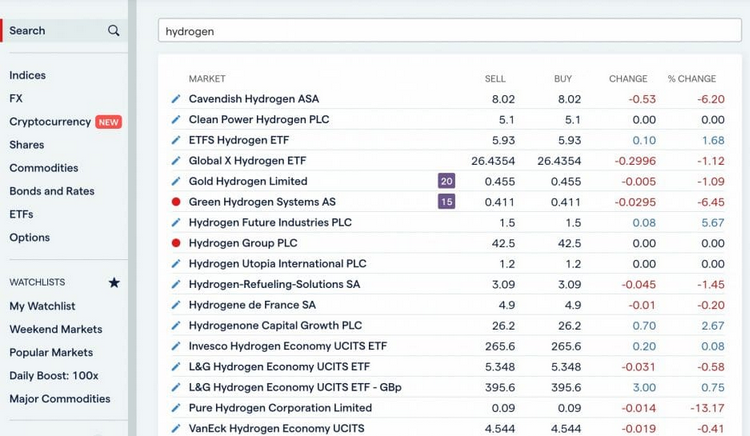Click sell price 26.4354 for Global X Hydrogen
Viewport: 750px width, 436px height.
493,161
